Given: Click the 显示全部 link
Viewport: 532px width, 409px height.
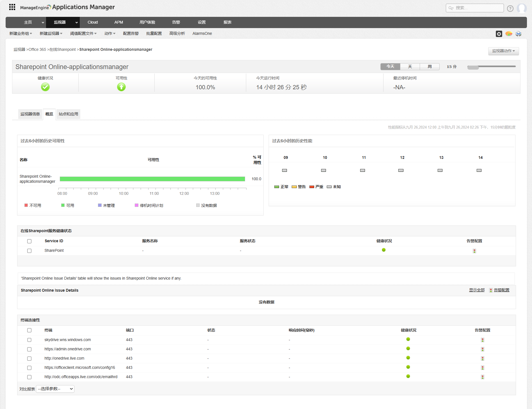Looking at the screenshot, I should tap(476, 290).
